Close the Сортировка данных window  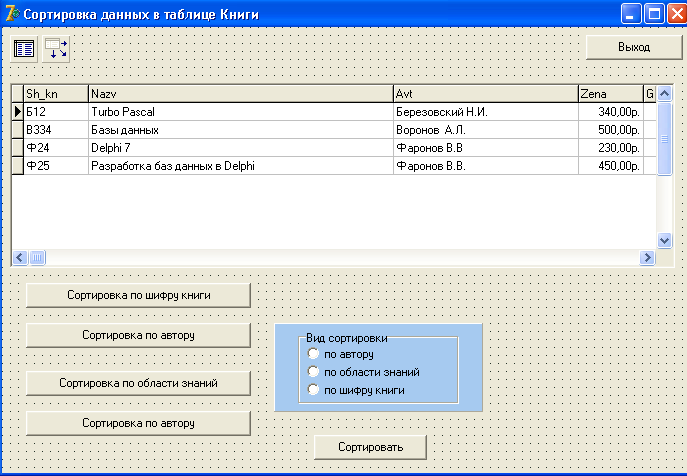tap(676, 14)
